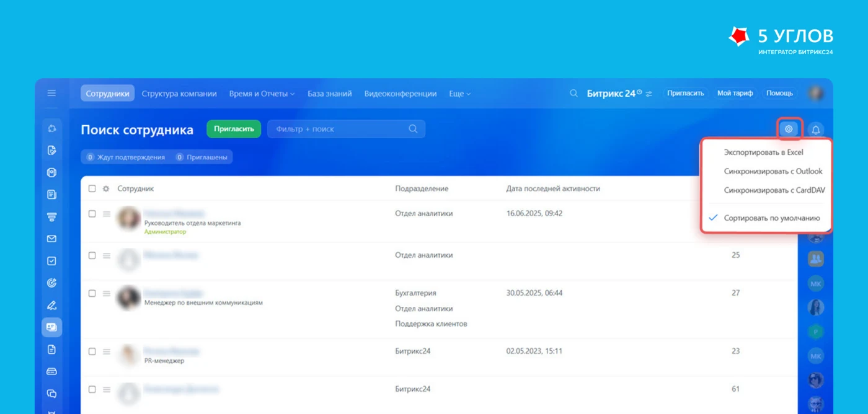Screen dimensions: 868x414
Task: Open the Поддержка клиентов department link
Action: pos(431,324)
